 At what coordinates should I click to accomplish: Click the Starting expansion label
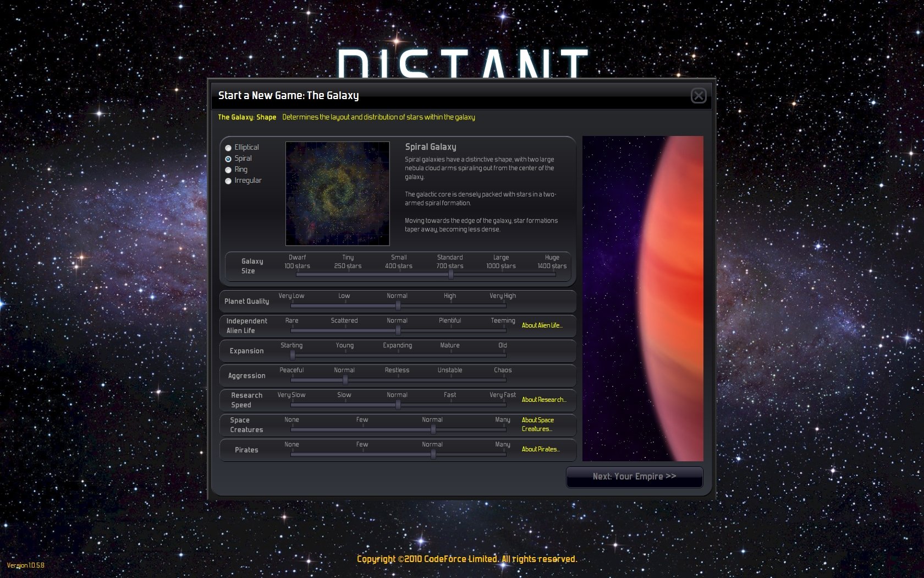pos(291,346)
